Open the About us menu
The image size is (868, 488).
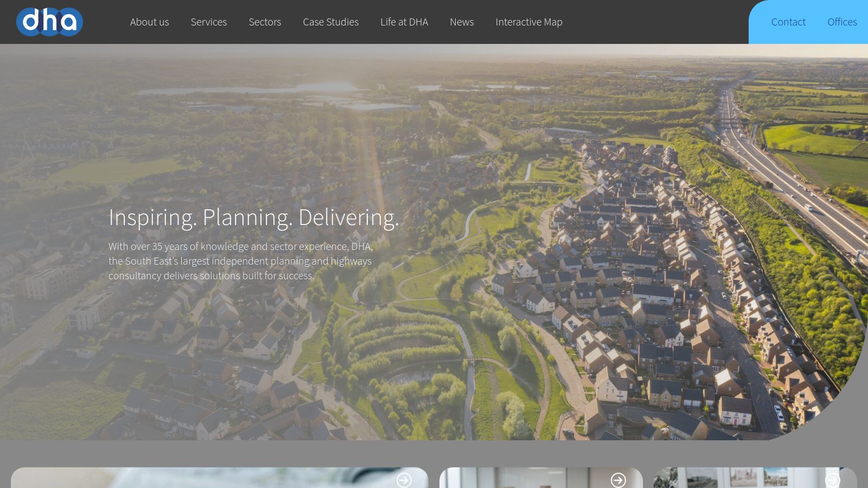pyautogui.click(x=149, y=22)
